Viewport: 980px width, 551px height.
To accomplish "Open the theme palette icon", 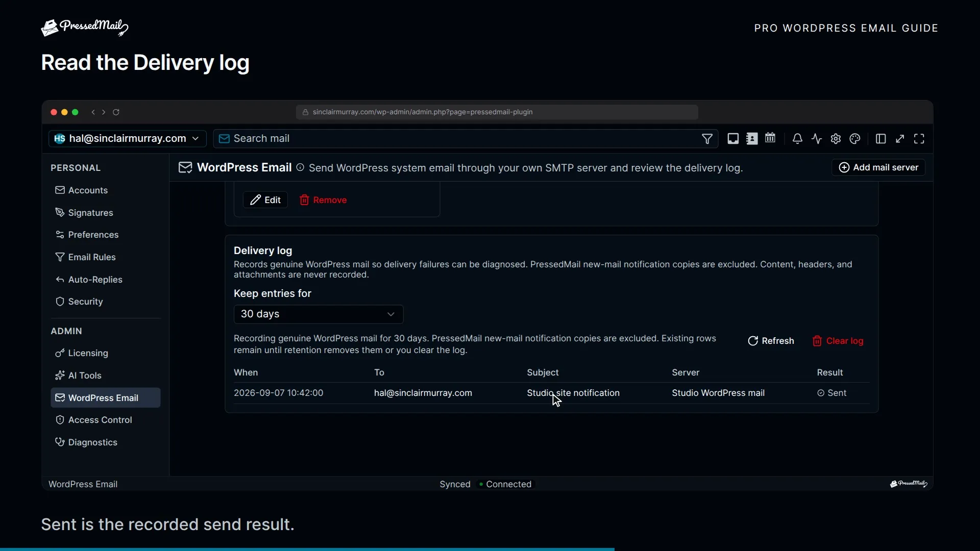I will [855, 139].
